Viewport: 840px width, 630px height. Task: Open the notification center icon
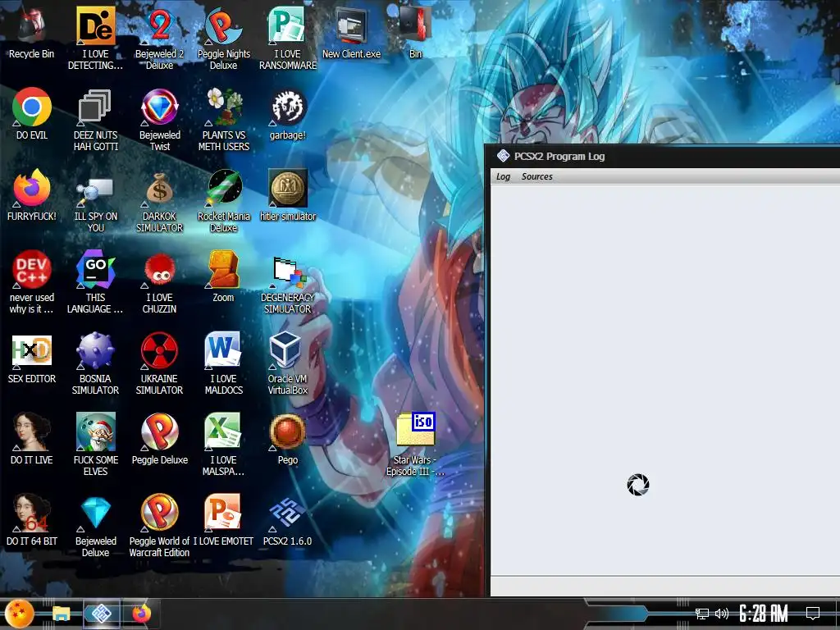[813, 614]
